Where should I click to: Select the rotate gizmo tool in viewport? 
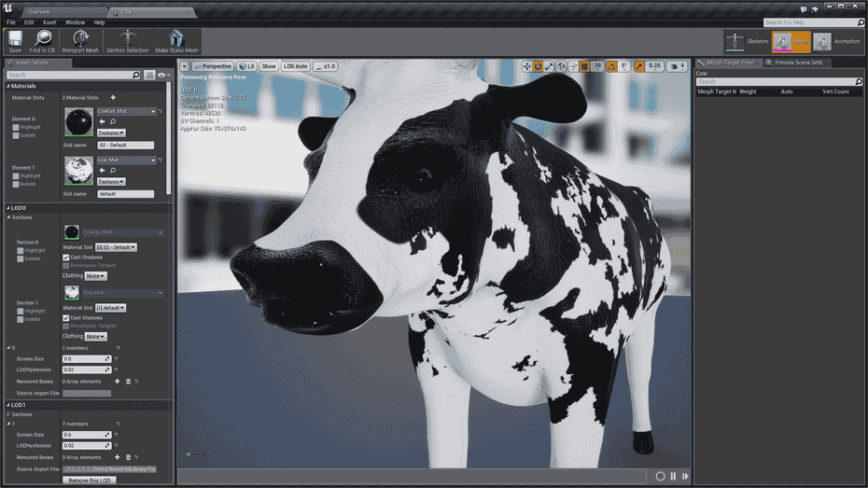[538, 66]
